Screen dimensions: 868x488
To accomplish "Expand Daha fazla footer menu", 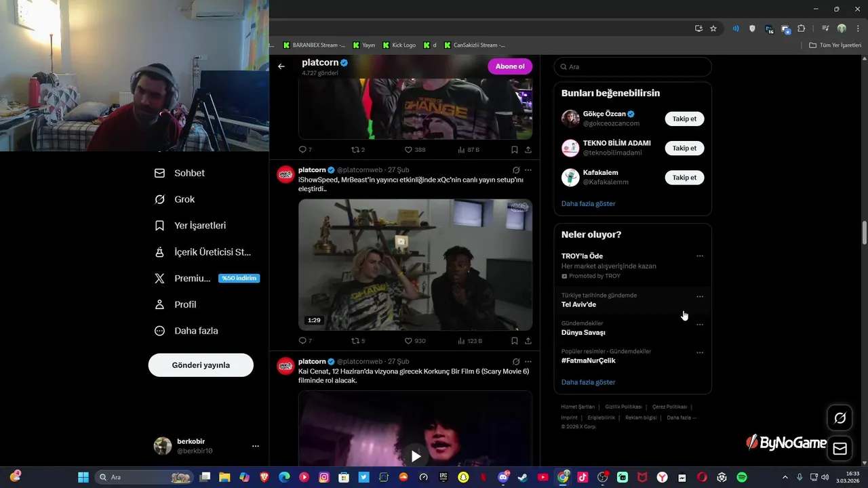I will coord(682,418).
